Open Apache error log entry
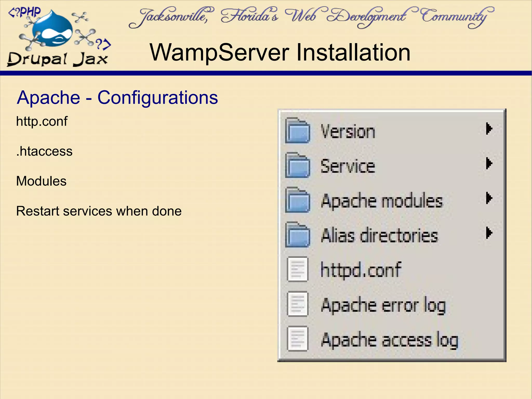This screenshot has height=399, width=532. point(392,304)
